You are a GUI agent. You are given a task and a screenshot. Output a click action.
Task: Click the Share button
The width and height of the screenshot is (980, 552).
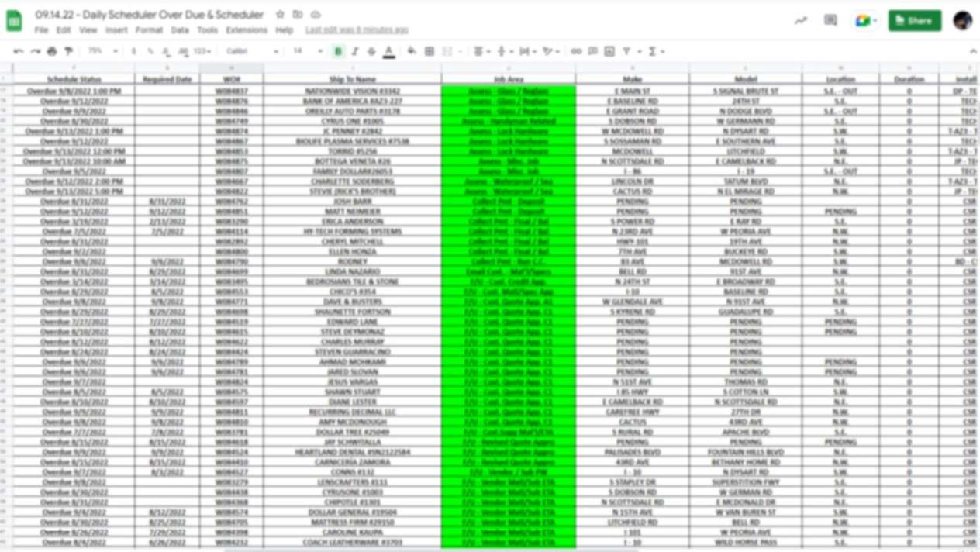coord(915,21)
